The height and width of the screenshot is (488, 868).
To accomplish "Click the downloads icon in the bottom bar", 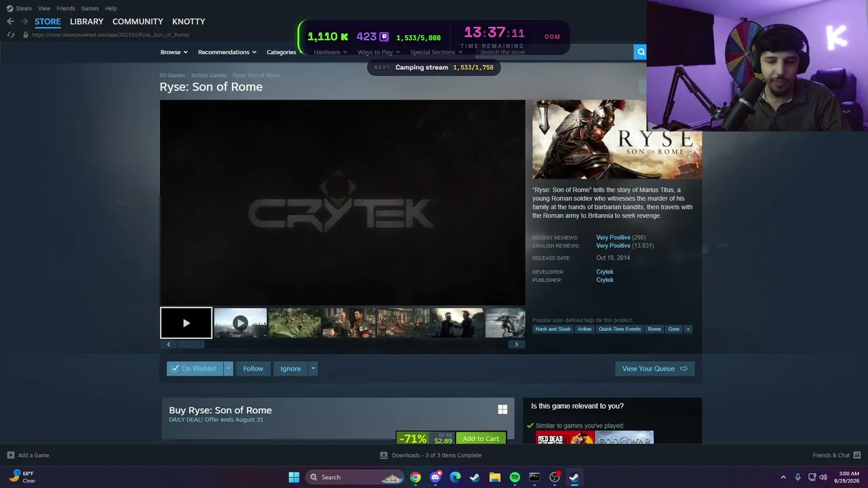I will (x=384, y=455).
